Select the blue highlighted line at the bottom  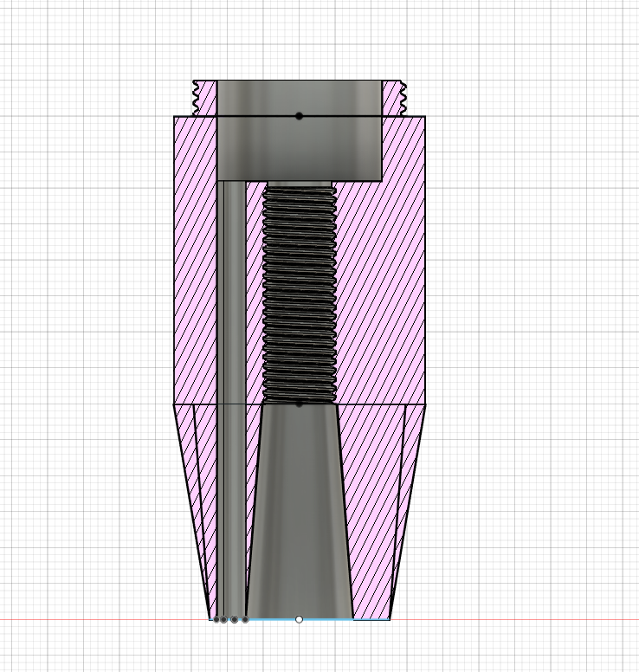pyautogui.click(x=329, y=620)
